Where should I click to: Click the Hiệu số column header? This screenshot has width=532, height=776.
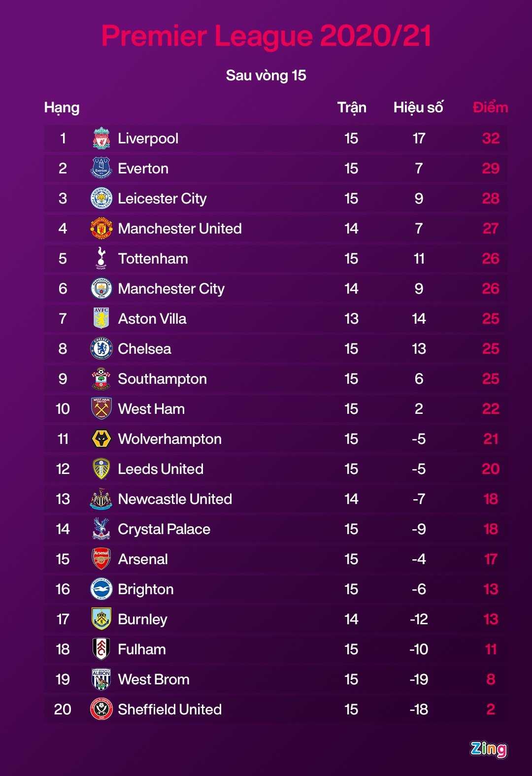(x=418, y=107)
